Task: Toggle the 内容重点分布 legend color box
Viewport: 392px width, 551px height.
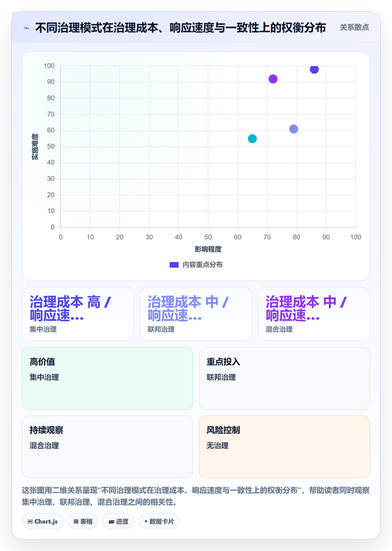Action: pyautogui.click(x=174, y=265)
